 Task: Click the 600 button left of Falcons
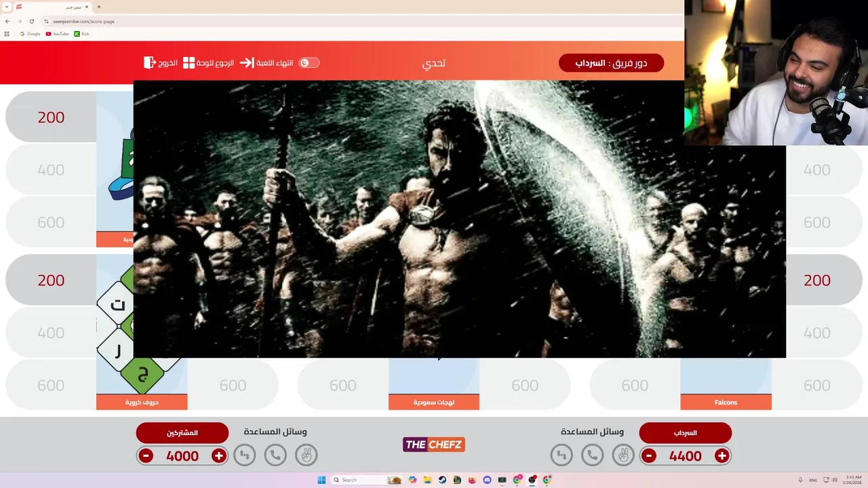click(635, 385)
